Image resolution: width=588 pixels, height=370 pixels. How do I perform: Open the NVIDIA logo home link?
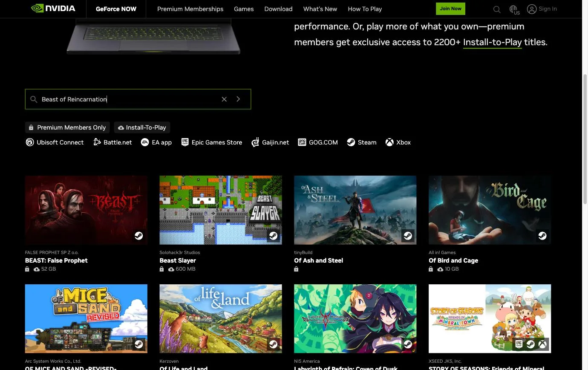tap(53, 9)
